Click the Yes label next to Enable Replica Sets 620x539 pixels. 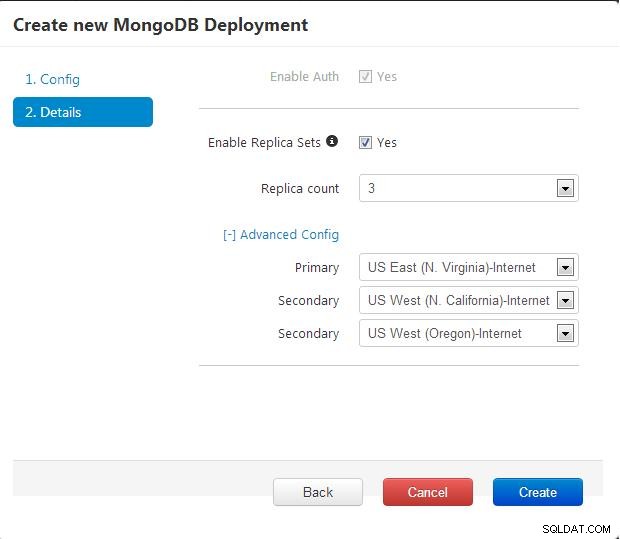(x=386, y=142)
